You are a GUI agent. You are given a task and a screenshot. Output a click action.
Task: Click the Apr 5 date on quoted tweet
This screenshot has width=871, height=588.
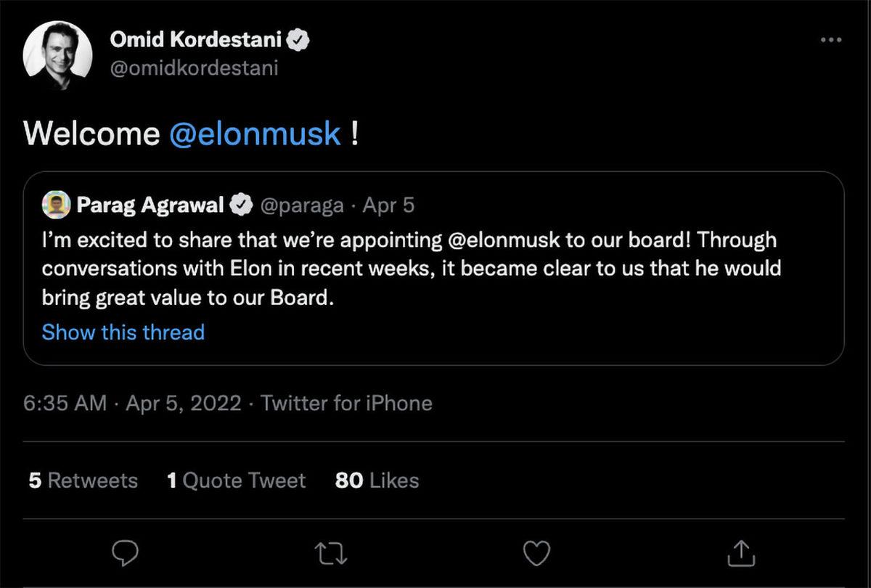coord(389,205)
